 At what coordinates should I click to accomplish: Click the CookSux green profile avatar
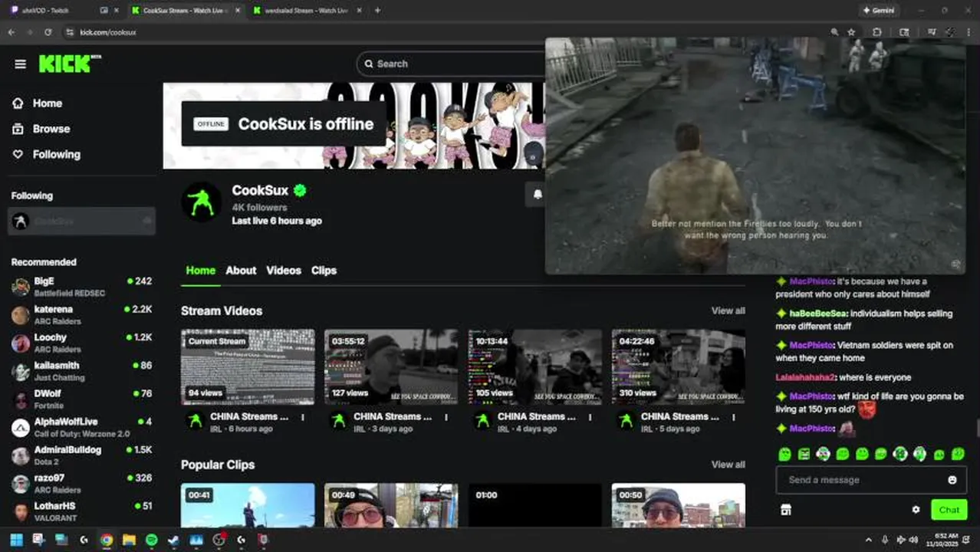pyautogui.click(x=201, y=202)
